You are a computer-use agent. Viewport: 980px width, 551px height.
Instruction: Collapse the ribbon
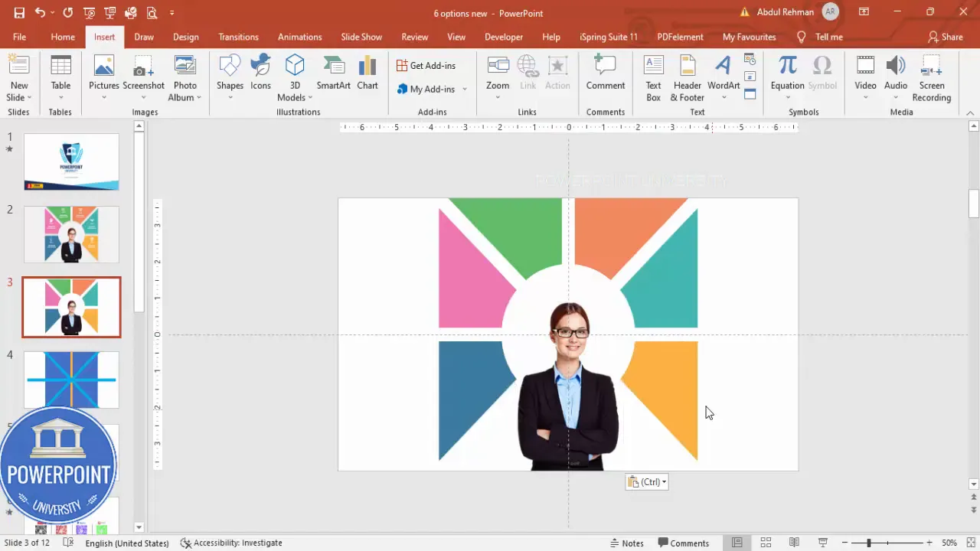coord(971,113)
